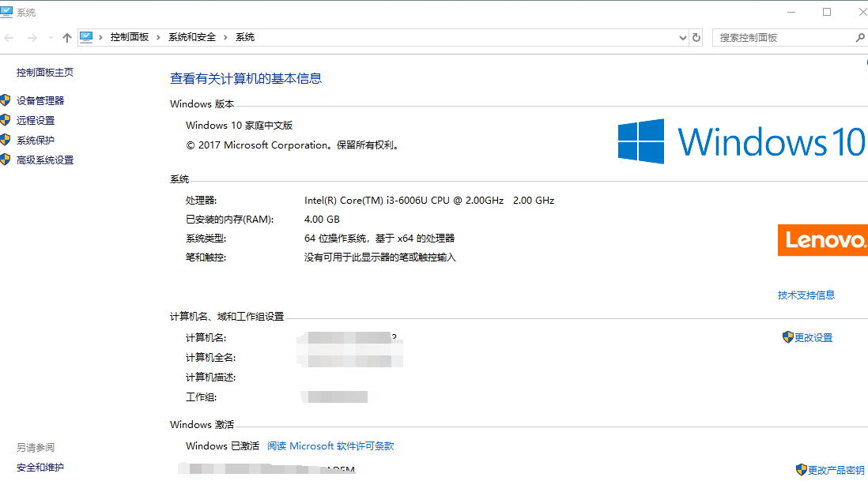Image resolution: width=868 pixels, height=481 pixels.
Task: Expand the address bar history dropdown
Action: [x=683, y=37]
